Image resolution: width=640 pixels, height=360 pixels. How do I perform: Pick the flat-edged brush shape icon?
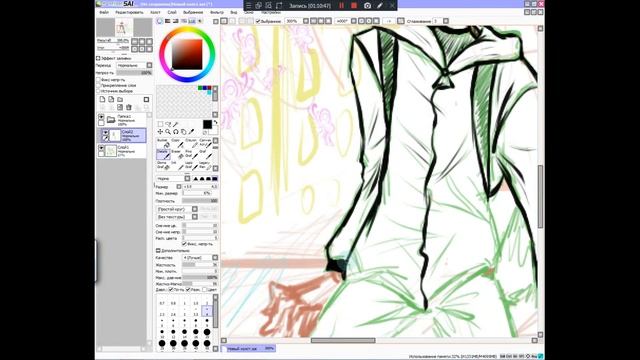click(215, 178)
